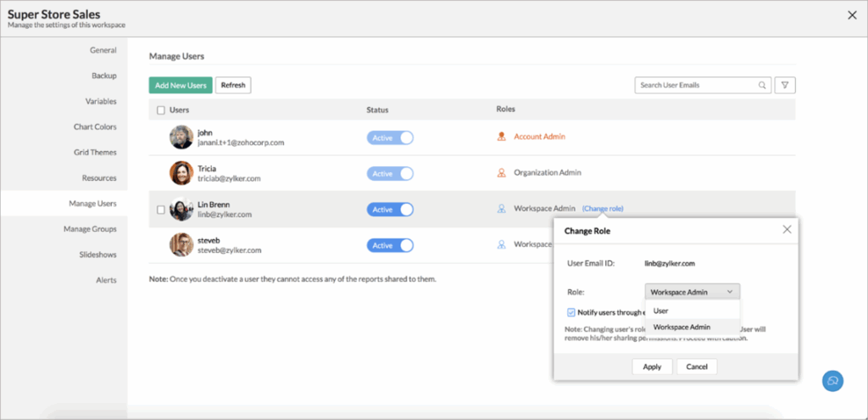This screenshot has height=420, width=868.
Task: Toggle Lin Brenn's Active status switch
Action: [390, 209]
